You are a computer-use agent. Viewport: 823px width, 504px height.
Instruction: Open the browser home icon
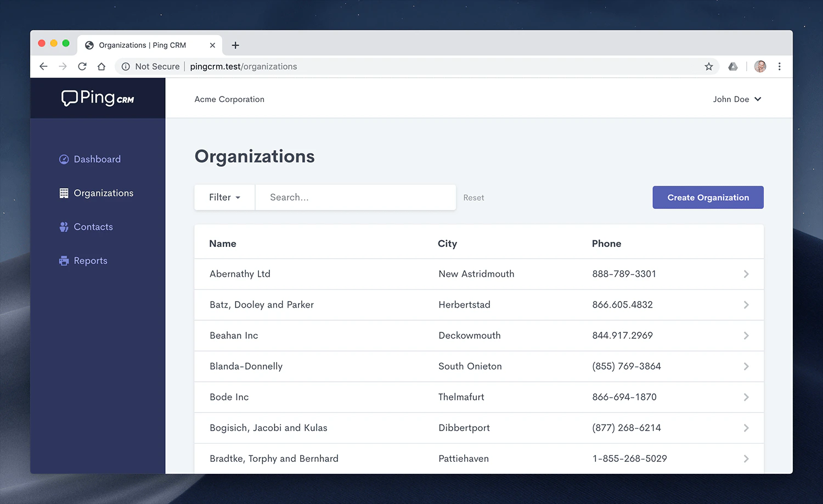(101, 66)
